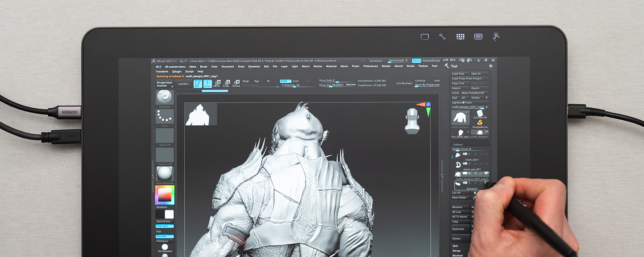Click the right tray divider arrows
Screen dimensions: 644x257
point(442,175)
